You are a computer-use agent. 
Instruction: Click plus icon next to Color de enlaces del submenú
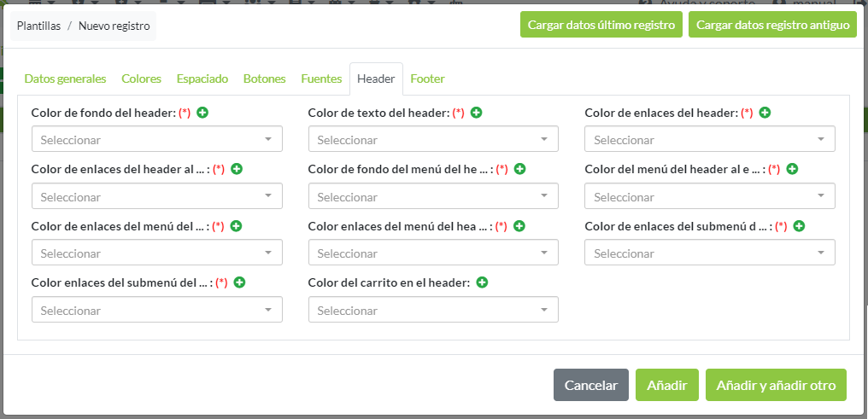tap(799, 226)
